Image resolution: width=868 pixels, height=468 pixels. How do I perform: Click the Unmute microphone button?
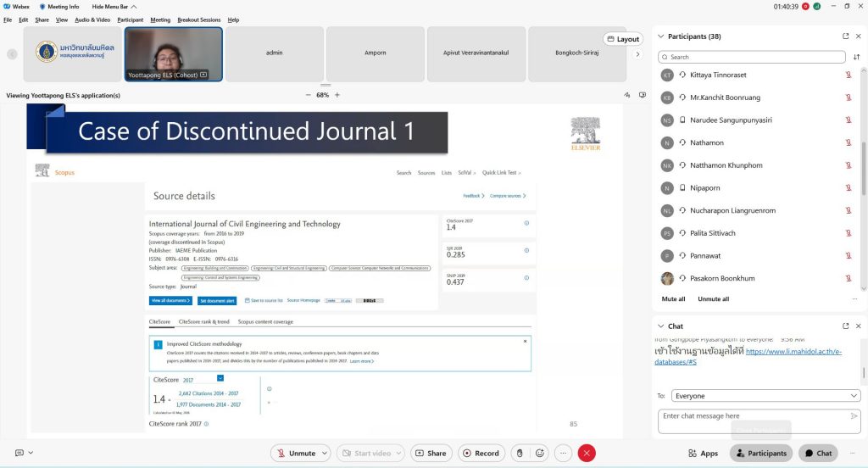click(x=296, y=454)
